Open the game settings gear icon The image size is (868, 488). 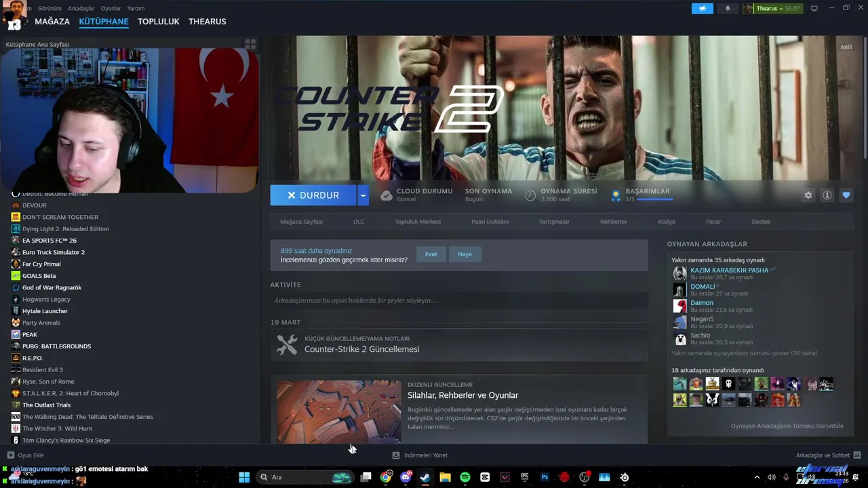[x=808, y=195]
